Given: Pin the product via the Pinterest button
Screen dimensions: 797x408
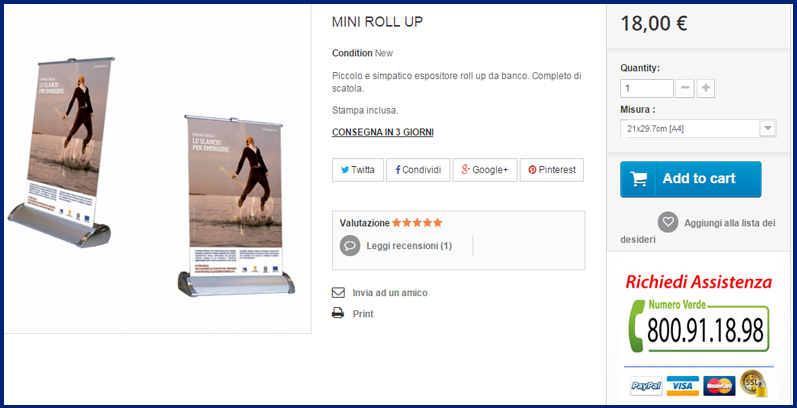Looking at the screenshot, I should click(x=551, y=170).
